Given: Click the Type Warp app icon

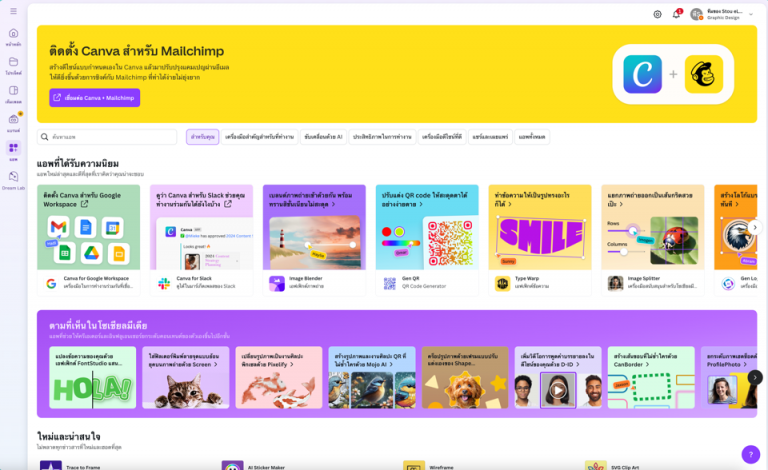Looking at the screenshot, I should [x=503, y=283].
